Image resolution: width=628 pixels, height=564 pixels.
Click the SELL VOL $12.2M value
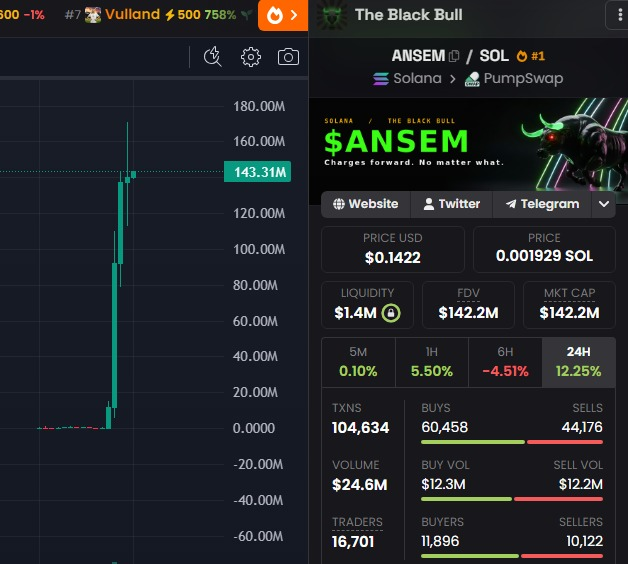(581, 485)
